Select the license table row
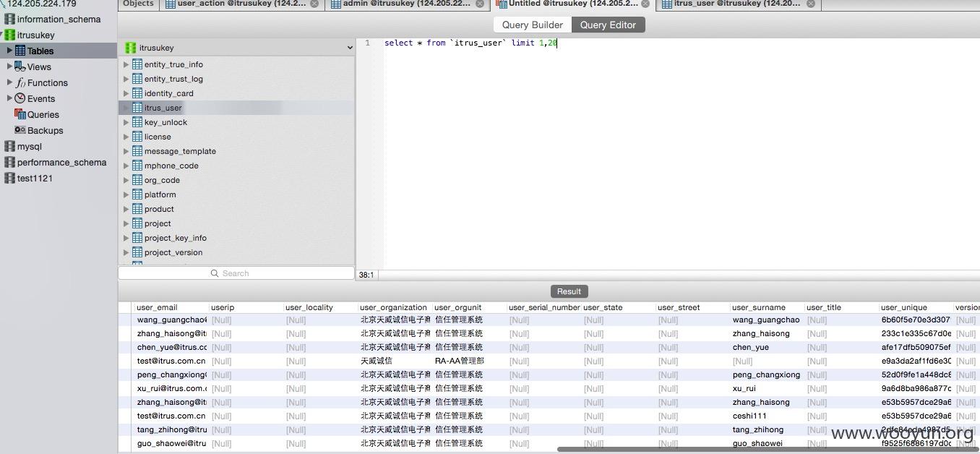980x454 pixels. [236, 137]
